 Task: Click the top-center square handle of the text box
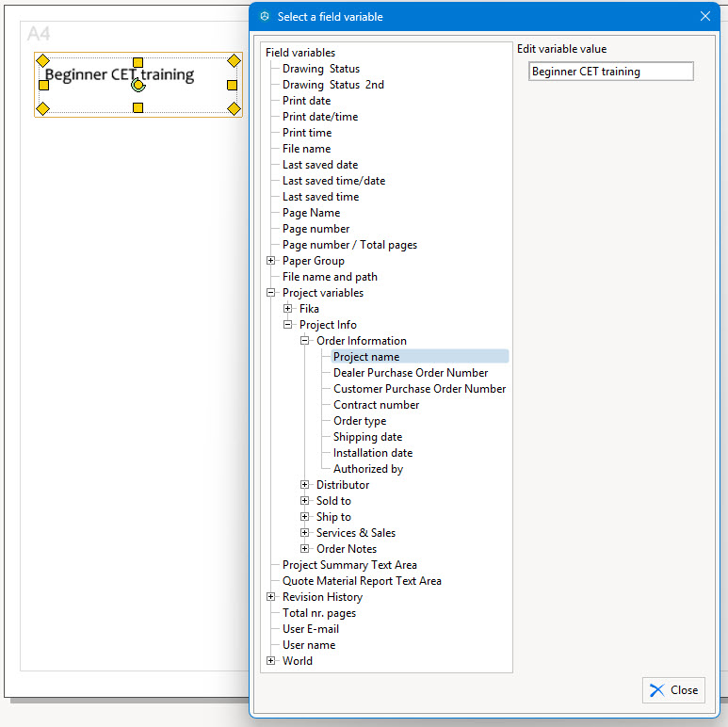[x=138, y=62]
